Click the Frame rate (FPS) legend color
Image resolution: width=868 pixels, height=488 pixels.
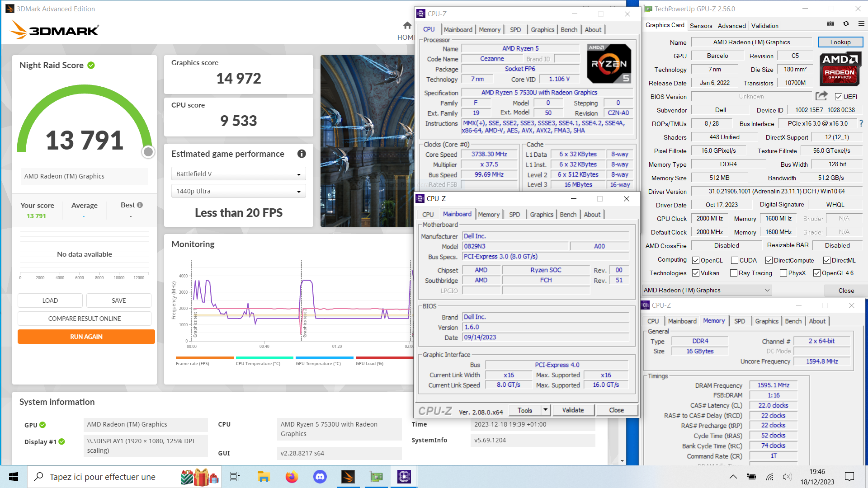(204, 357)
